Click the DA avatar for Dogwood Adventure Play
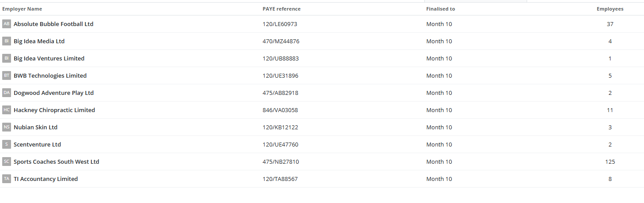 (6, 93)
